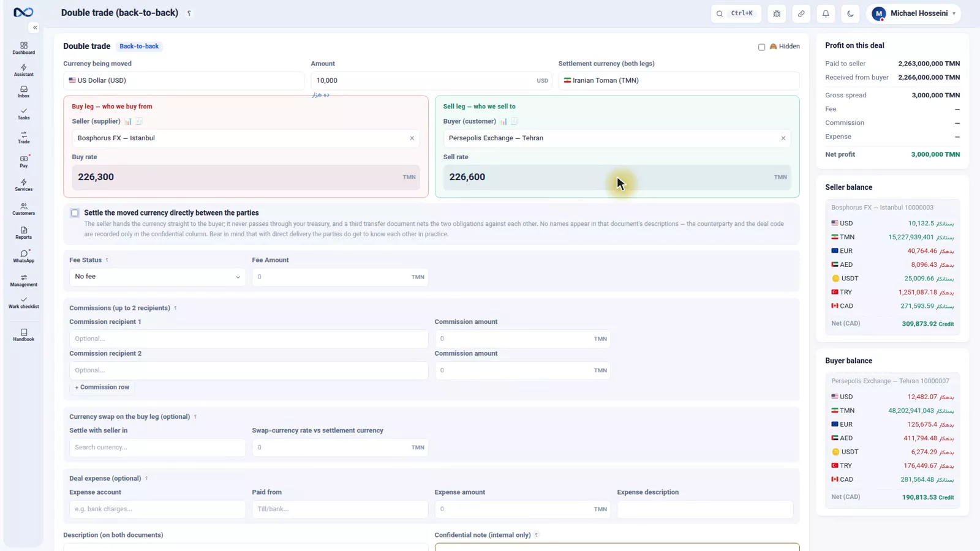
Task: Open seller statement icon next to Seller (supplier)
Action: pyautogui.click(x=139, y=121)
